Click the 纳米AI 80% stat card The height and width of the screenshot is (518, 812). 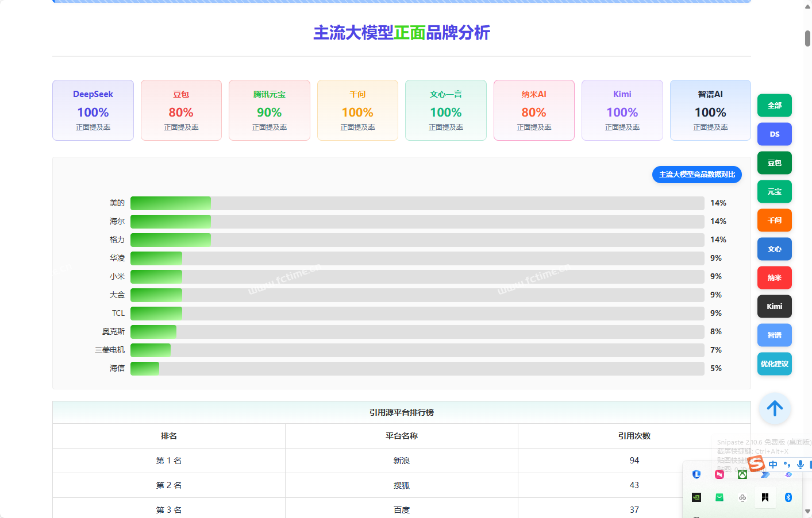point(534,110)
